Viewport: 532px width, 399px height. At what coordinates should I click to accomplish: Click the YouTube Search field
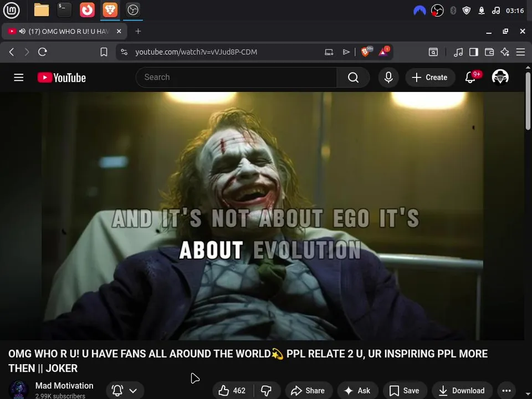(x=236, y=78)
